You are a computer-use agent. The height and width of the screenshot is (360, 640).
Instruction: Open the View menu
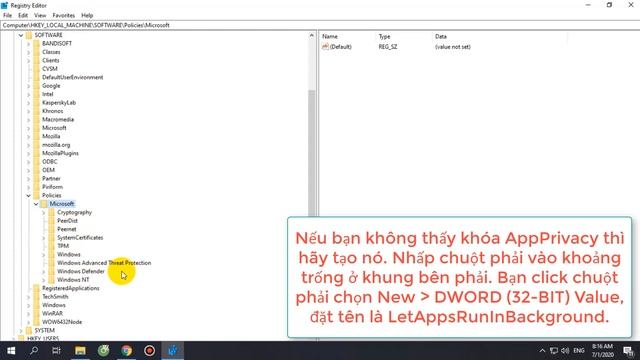click(x=40, y=16)
